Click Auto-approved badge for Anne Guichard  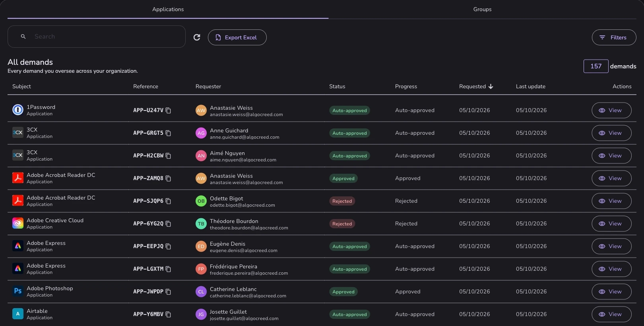click(349, 133)
